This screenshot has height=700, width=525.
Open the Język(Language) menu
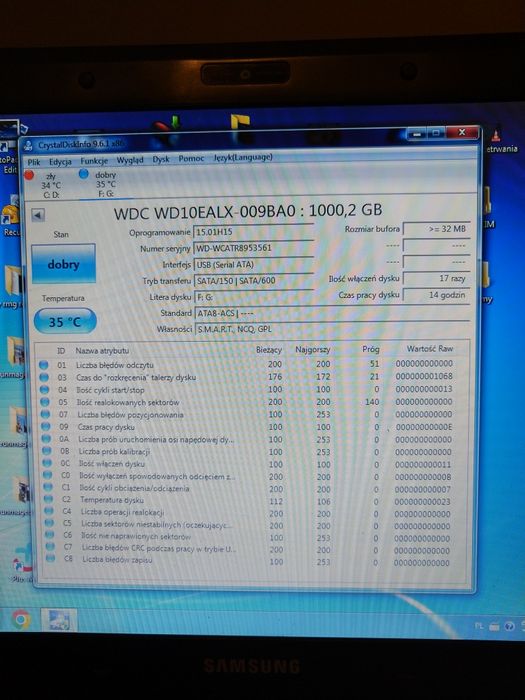[x=243, y=157]
